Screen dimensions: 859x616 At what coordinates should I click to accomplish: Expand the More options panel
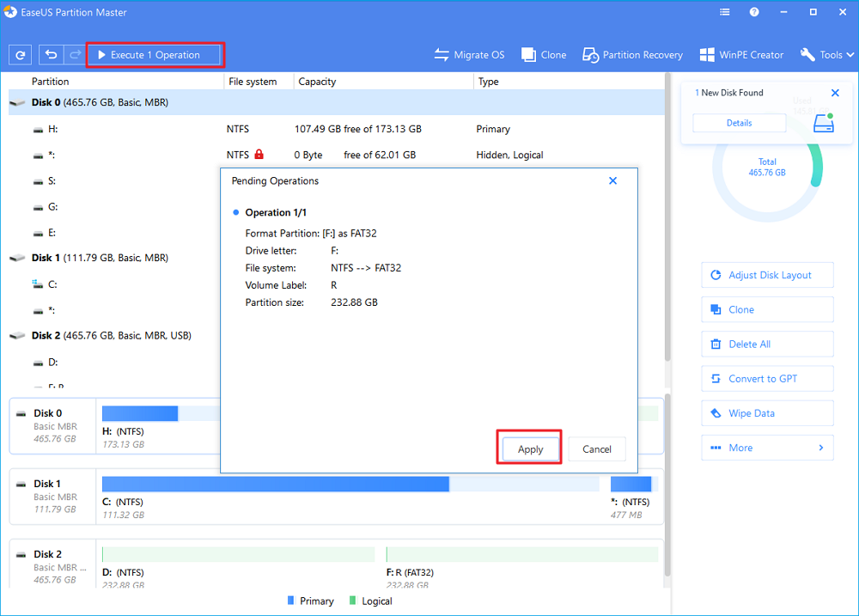pyautogui.click(x=766, y=447)
